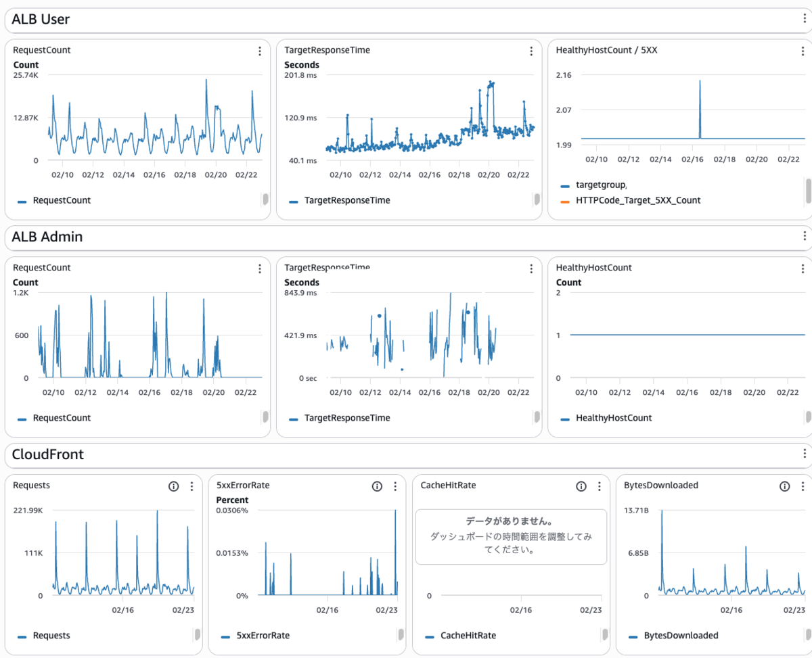Image resolution: width=812 pixels, height=658 pixels.
Task: Click the no-data message in CacheHitRate
Action: [511, 537]
